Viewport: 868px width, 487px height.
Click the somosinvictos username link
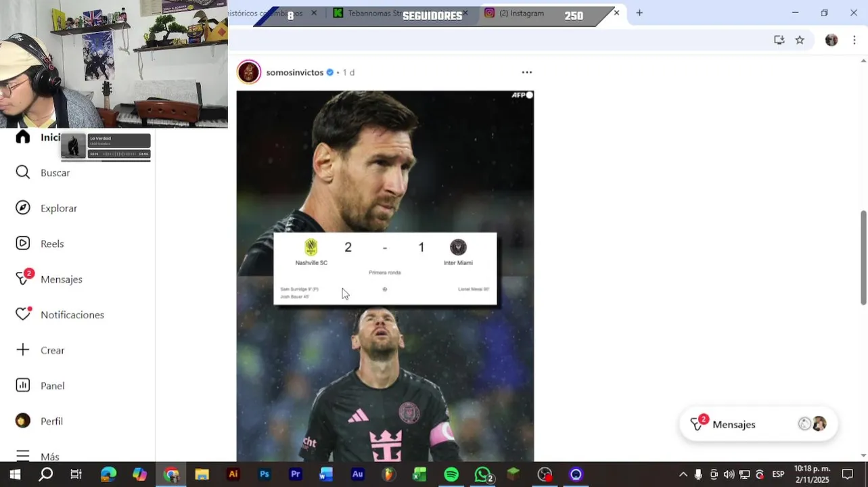coord(295,72)
